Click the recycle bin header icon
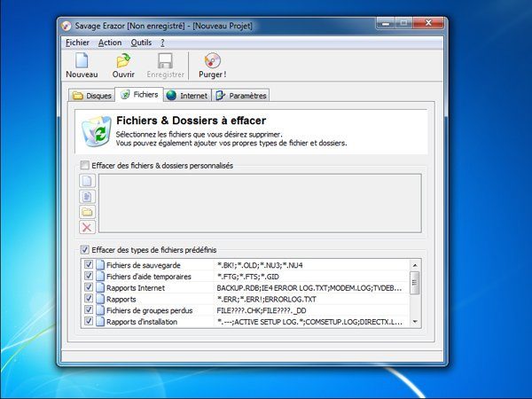Screen dimensions: 532x399 click(x=97, y=131)
